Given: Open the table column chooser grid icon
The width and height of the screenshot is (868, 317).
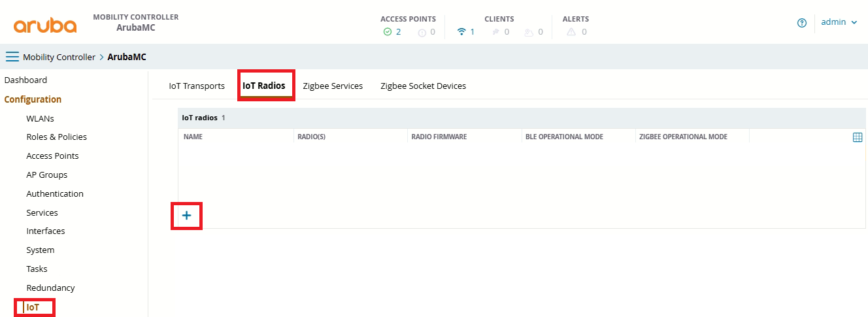Looking at the screenshot, I should pyautogui.click(x=858, y=137).
